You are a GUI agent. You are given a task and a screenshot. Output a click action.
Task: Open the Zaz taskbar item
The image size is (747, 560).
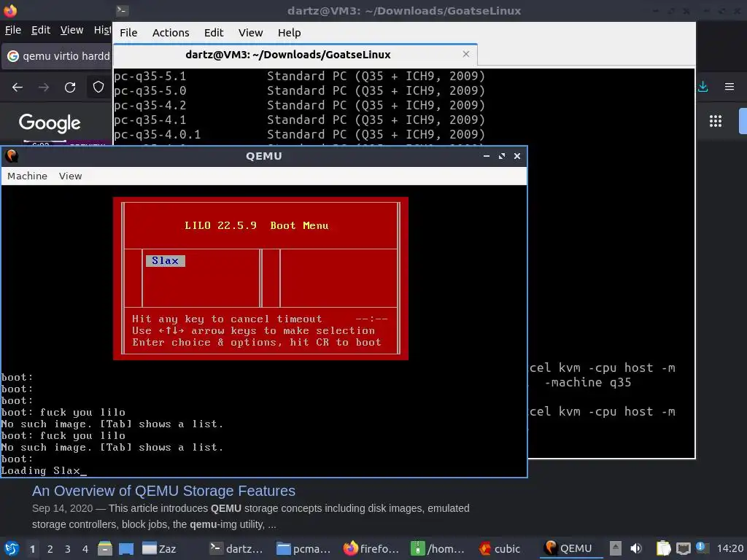coord(159,548)
